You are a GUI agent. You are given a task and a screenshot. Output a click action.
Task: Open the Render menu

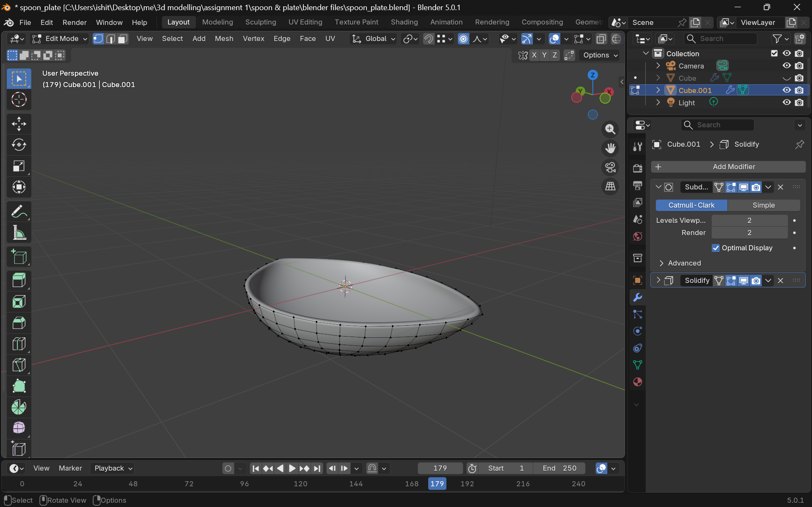pyautogui.click(x=74, y=22)
